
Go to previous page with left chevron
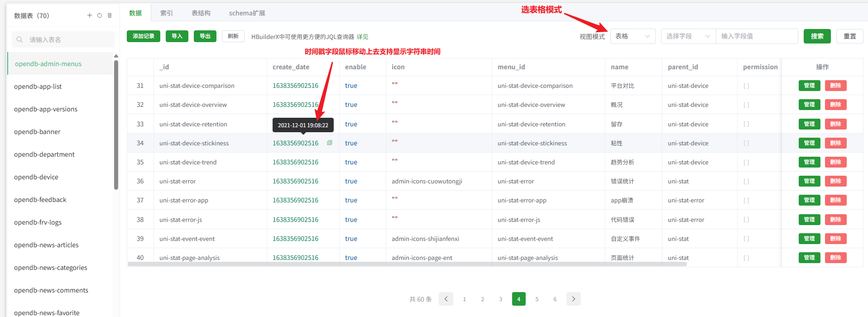coord(446,299)
